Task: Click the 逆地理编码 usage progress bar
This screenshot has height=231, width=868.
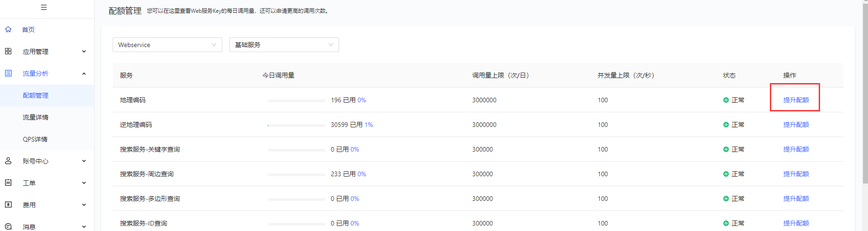Action: pos(297,125)
